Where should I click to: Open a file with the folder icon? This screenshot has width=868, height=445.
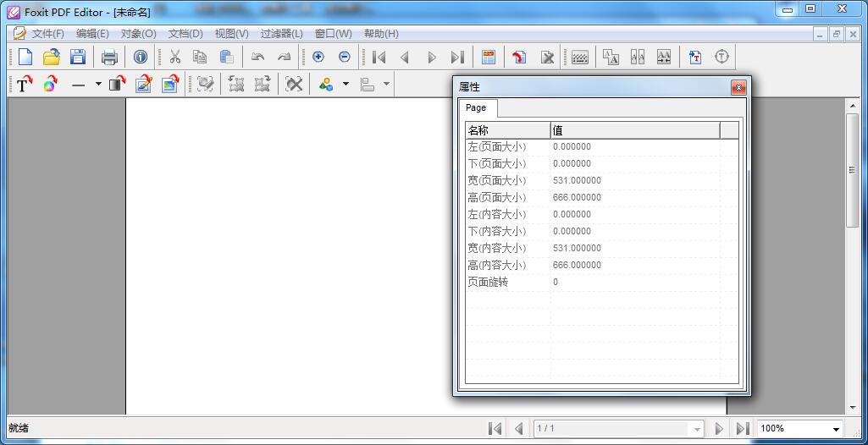click(x=52, y=57)
